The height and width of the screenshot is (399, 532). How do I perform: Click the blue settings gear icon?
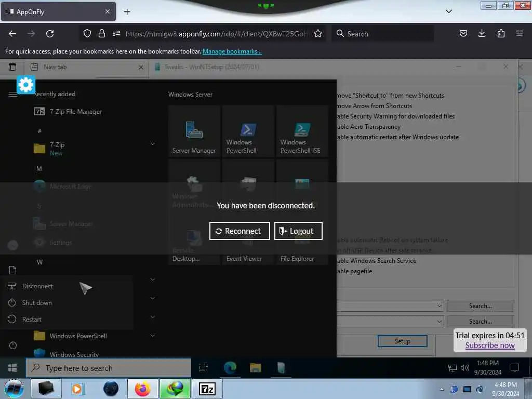click(26, 85)
